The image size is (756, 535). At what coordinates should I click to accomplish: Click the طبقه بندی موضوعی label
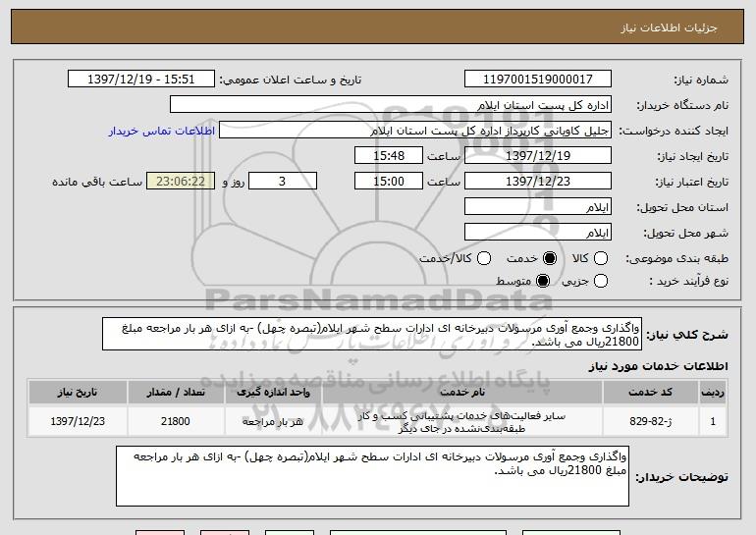tap(676, 258)
